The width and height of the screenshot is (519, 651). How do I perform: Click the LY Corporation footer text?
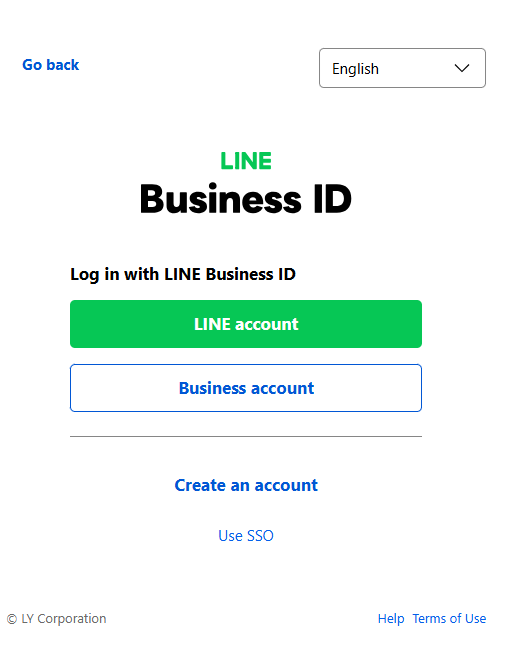[64, 619]
